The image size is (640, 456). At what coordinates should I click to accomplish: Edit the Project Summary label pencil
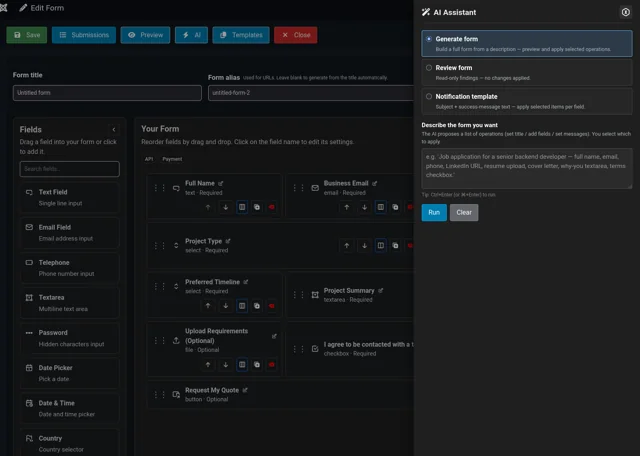[x=380, y=291]
